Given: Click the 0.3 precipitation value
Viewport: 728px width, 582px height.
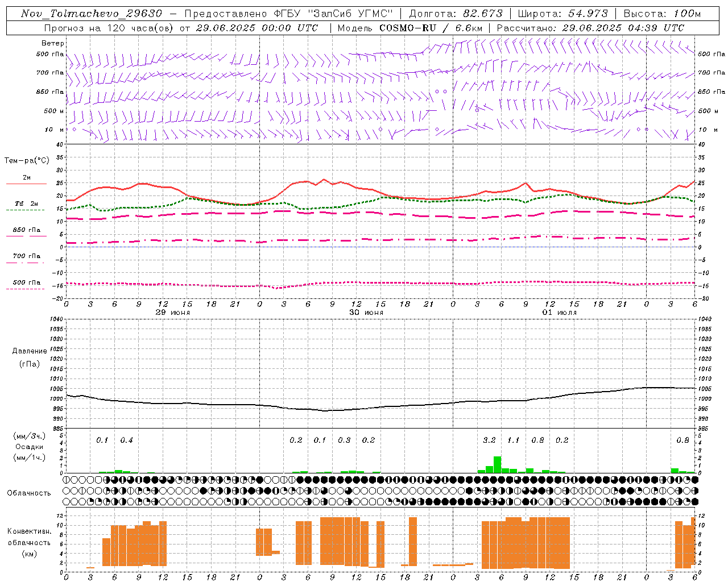Looking at the screenshot, I should click(x=344, y=440).
